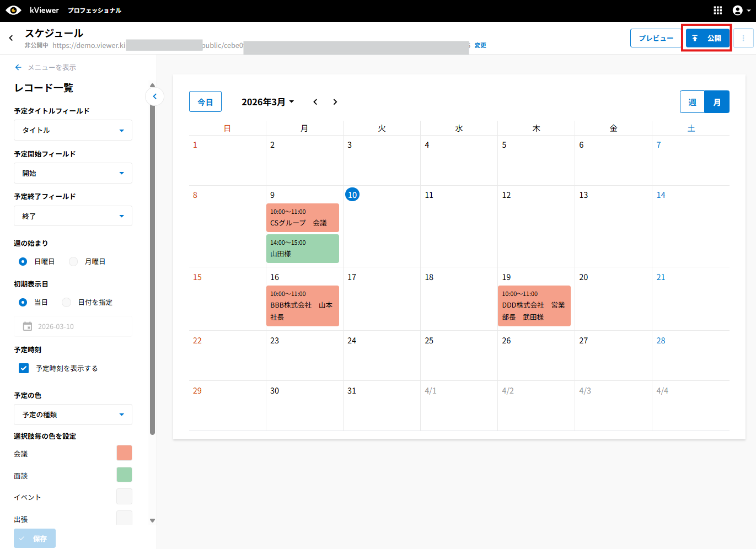Screen dimensions: 756x549
Task: Open the three-dot more options menu
Action: (x=743, y=38)
